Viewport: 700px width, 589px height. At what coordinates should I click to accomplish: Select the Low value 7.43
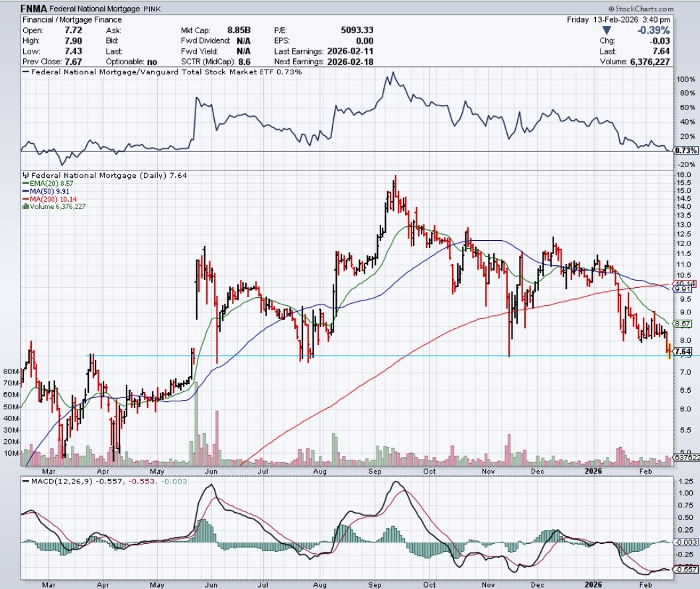tap(73, 51)
